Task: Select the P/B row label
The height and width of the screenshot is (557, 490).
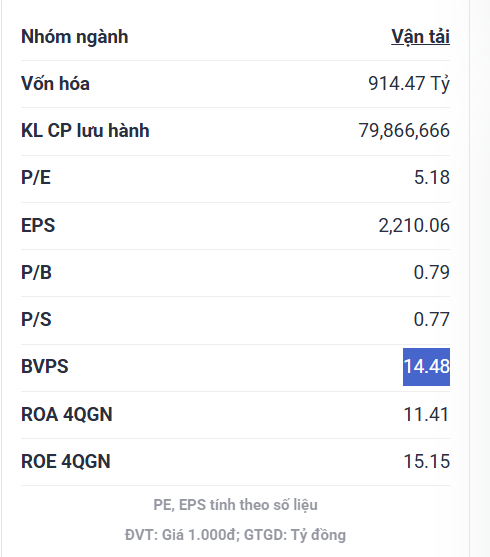Action: pyautogui.click(x=37, y=272)
